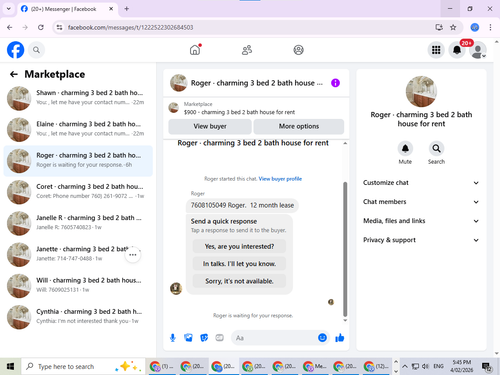
Task: Open Chrome three-dot menu
Action: [x=490, y=27]
